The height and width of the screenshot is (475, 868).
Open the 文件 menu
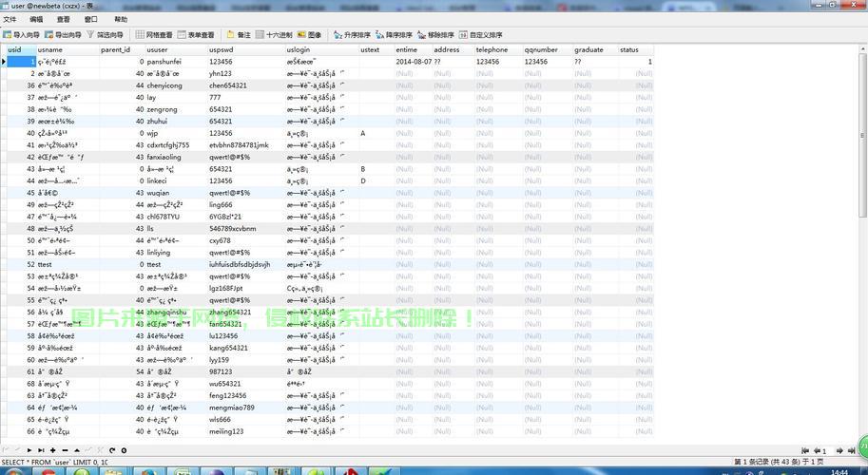(x=10, y=19)
